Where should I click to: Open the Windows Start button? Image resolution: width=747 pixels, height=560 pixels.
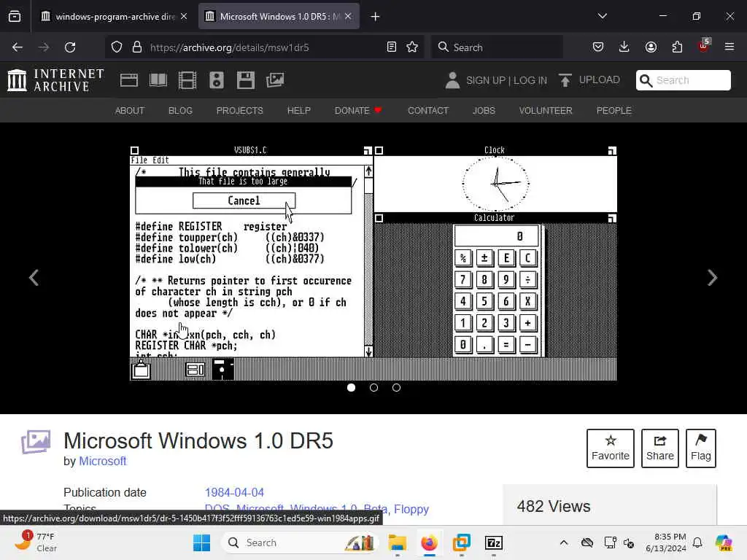coord(201,542)
